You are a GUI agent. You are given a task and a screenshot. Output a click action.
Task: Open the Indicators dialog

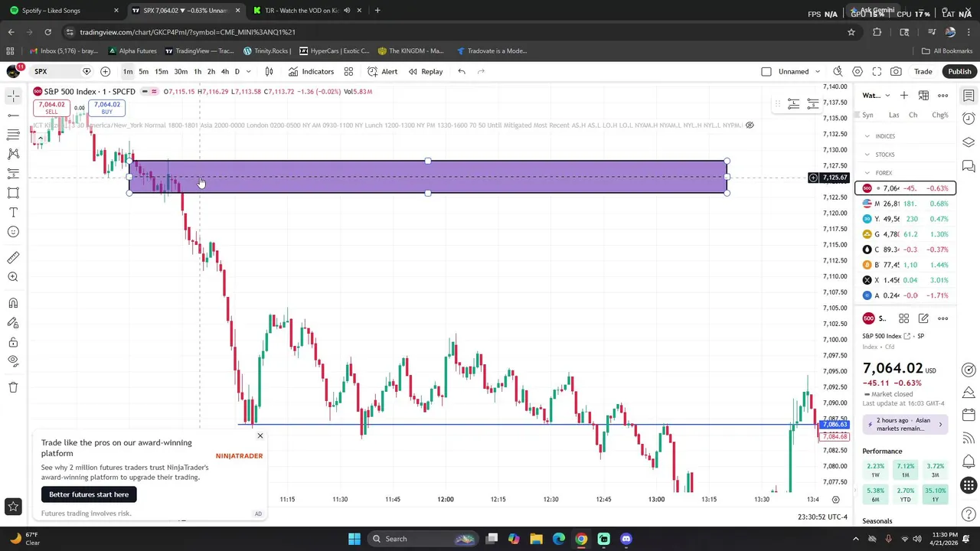click(x=311, y=72)
